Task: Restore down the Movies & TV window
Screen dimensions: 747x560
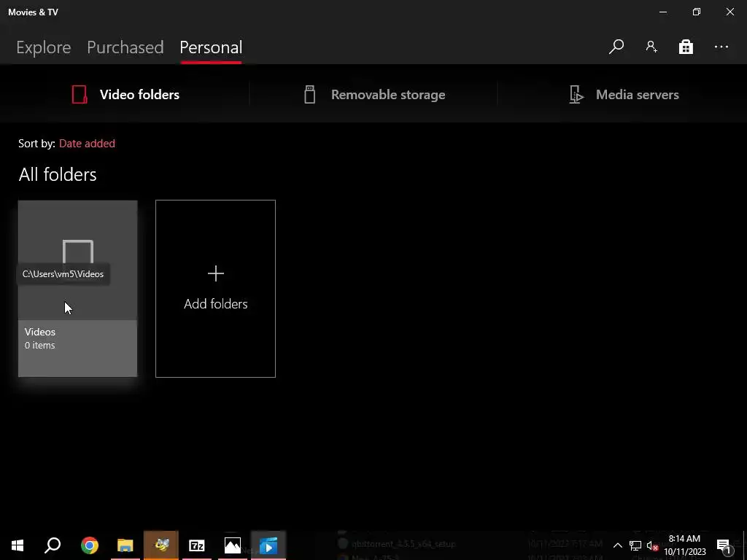Action: 697,12
